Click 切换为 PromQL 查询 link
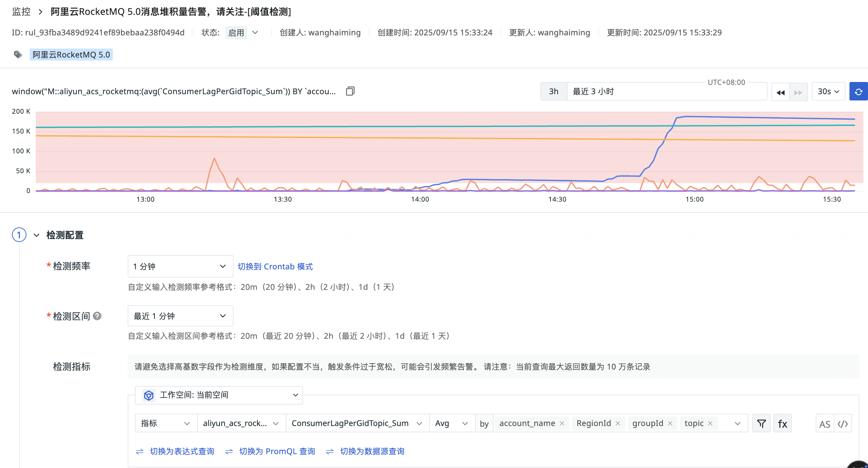868x468 pixels. coord(277,451)
